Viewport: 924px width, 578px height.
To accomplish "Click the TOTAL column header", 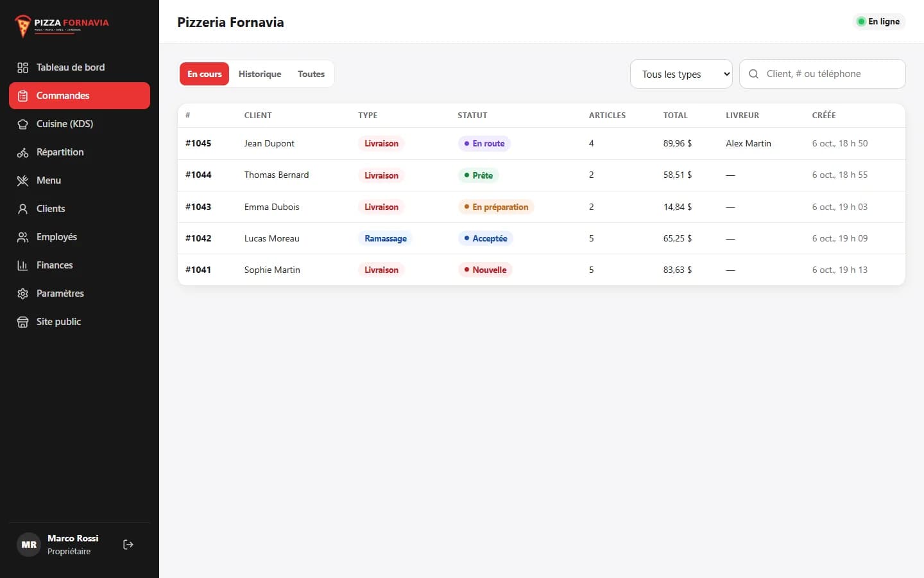I will (675, 116).
